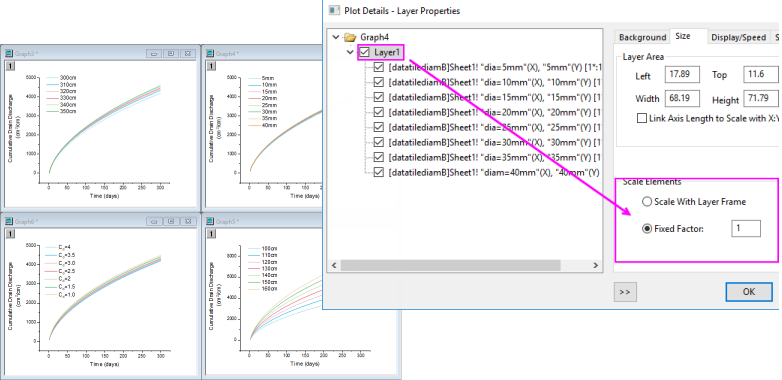Select layer 1 icon in Graph6 window

pyautogui.click(x=9, y=234)
